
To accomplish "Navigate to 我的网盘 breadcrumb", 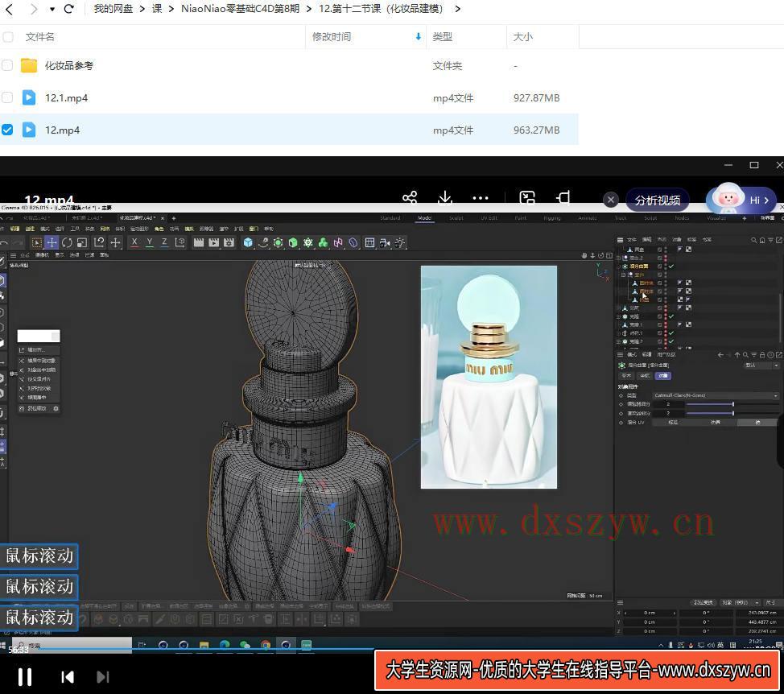I will point(113,9).
